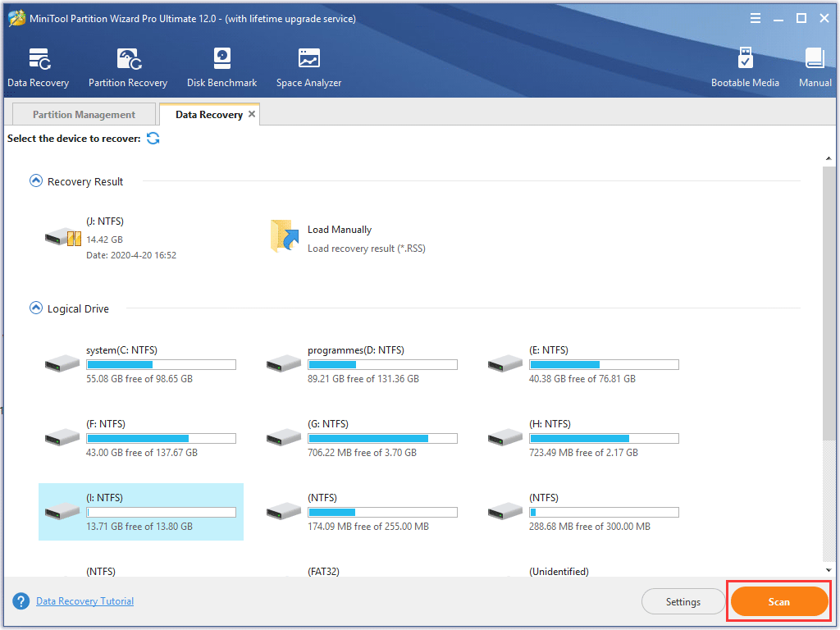Click the text "40.38 GB free of 76.81 GB"

[x=582, y=379]
